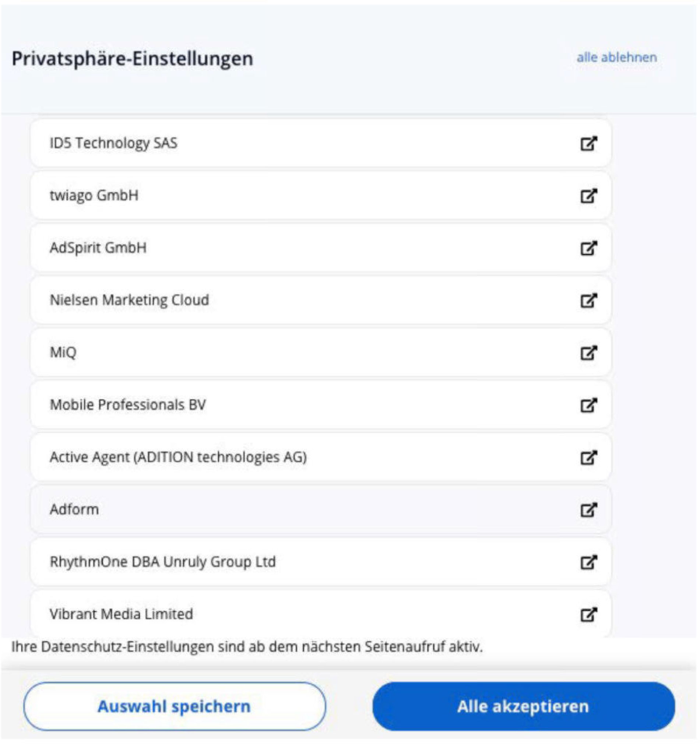Click Vibrant Media Limited external link icon

[588, 614]
